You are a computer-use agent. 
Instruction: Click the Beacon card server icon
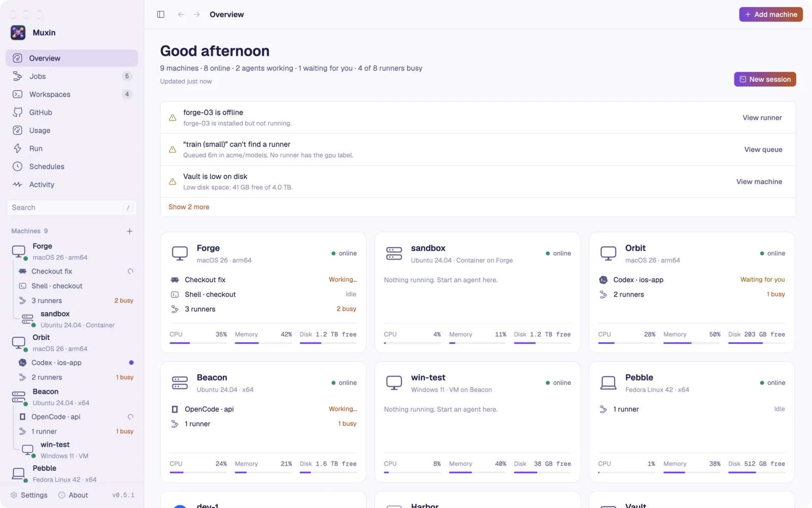[x=180, y=383]
